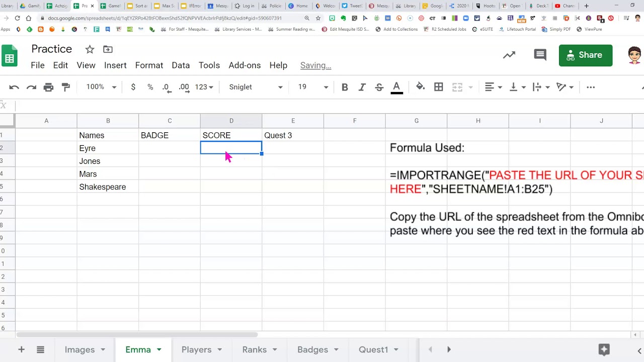Screen dimensions: 644x362
Task: Open text rotation dropdown
Action: click(565, 87)
